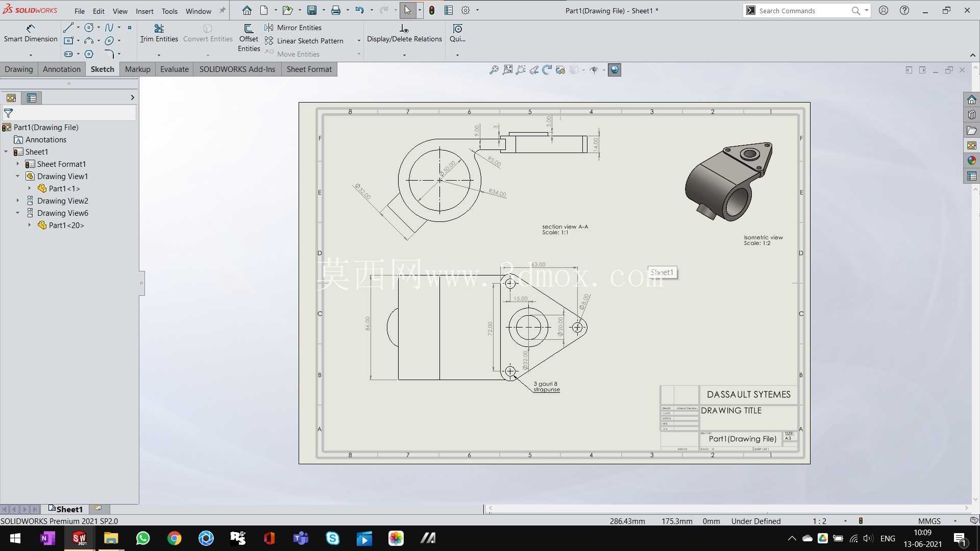Expand Drawing View2 tree node

point(18,201)
